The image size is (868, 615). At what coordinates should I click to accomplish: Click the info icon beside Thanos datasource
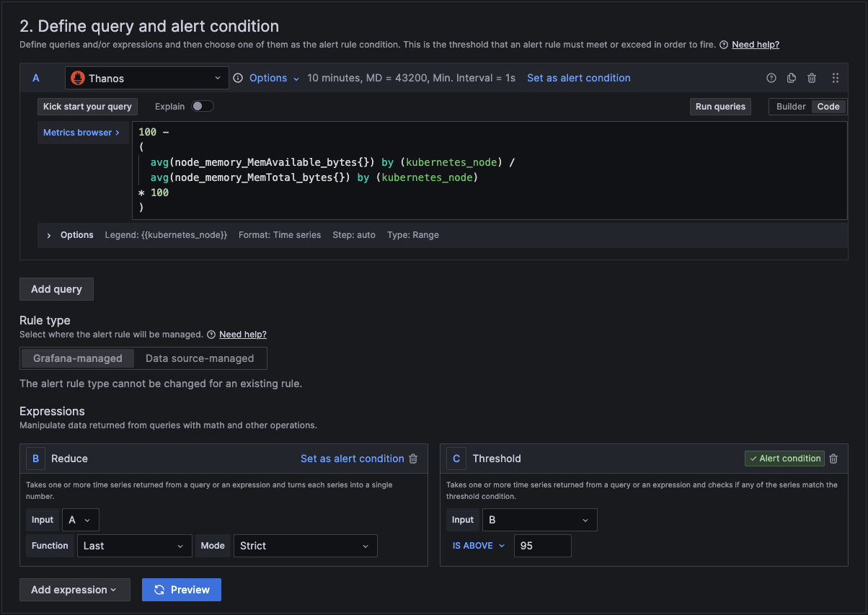238,78
